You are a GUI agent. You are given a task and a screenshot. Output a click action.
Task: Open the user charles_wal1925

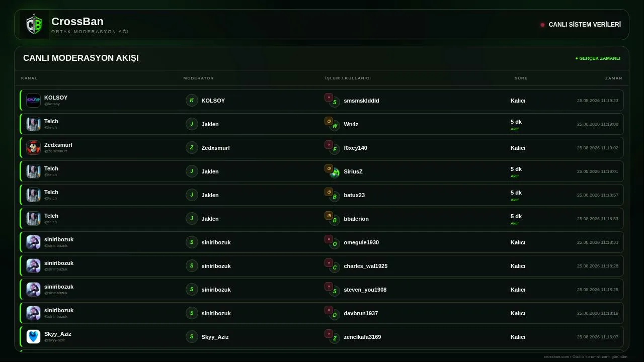(366, 266)
